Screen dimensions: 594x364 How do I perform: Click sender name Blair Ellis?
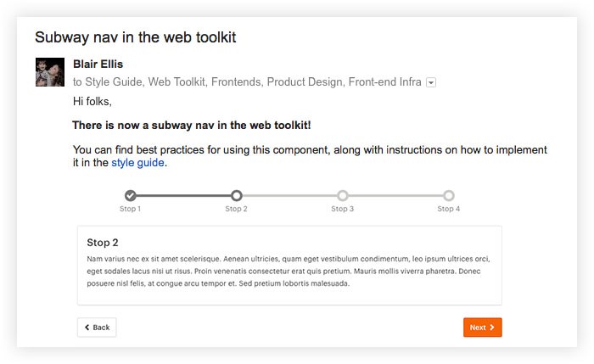(x=98, y=64)
